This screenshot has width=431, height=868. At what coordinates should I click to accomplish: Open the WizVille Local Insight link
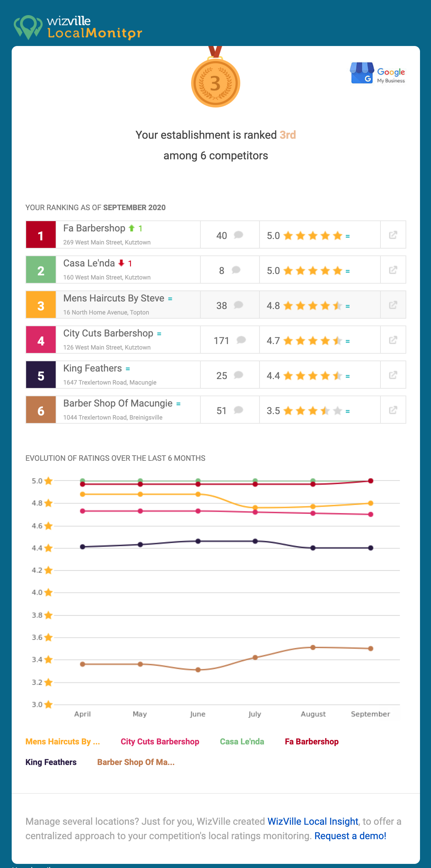tap(313, 821)
